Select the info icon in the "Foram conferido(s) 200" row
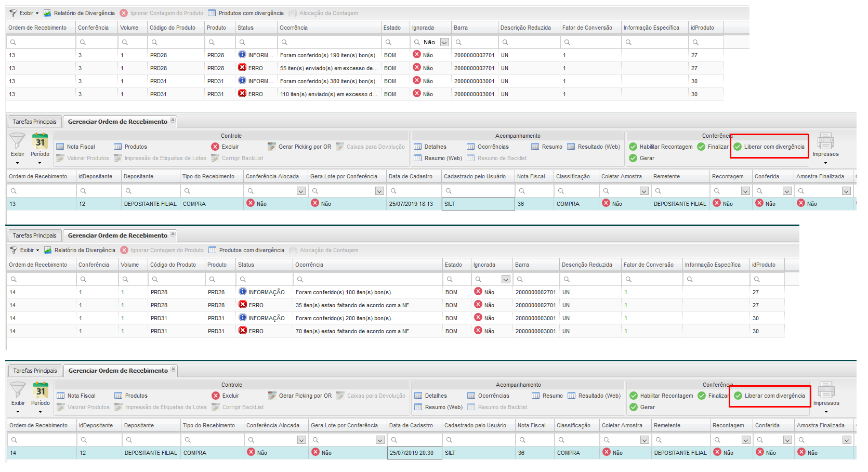Image resolution: width=868 pixels, height=472 pixels. pyautogui.click(x=242, y=318)
